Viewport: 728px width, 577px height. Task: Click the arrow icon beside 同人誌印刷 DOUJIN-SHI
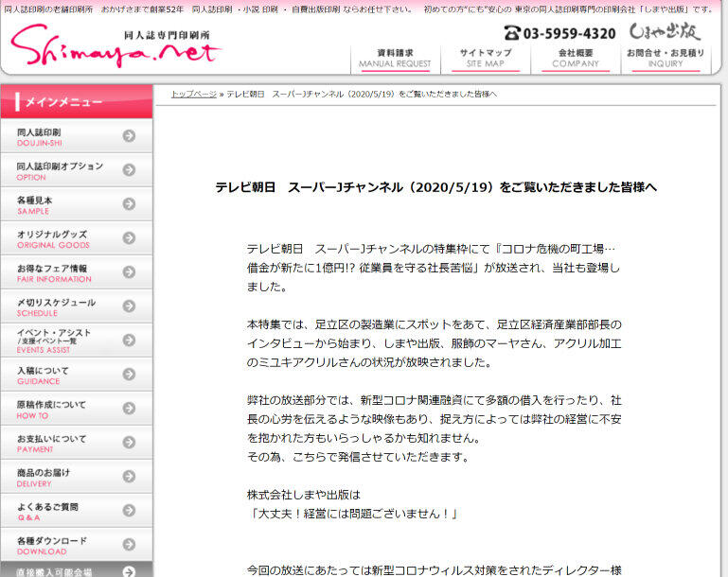129,135
